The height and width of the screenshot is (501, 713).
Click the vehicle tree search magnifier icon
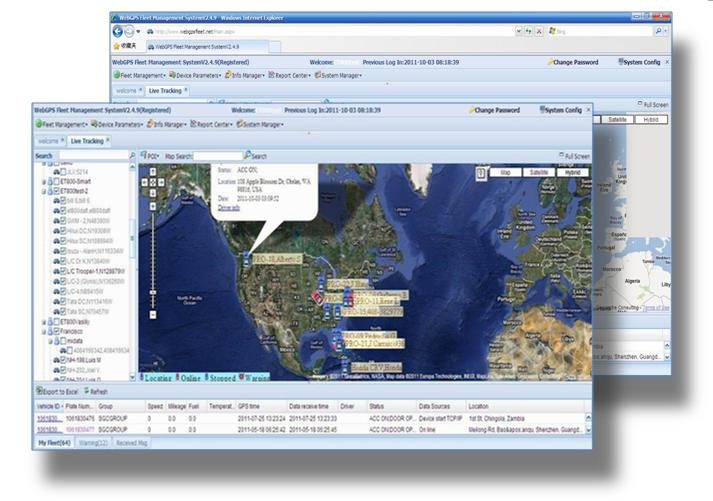132,155
